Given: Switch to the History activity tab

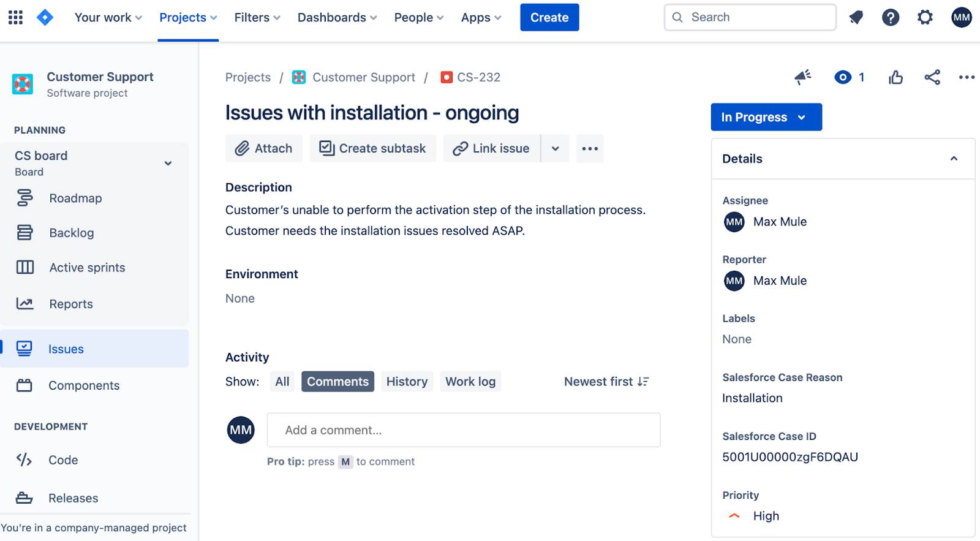Looking at the screenshot, I should (x=407, y=382).
